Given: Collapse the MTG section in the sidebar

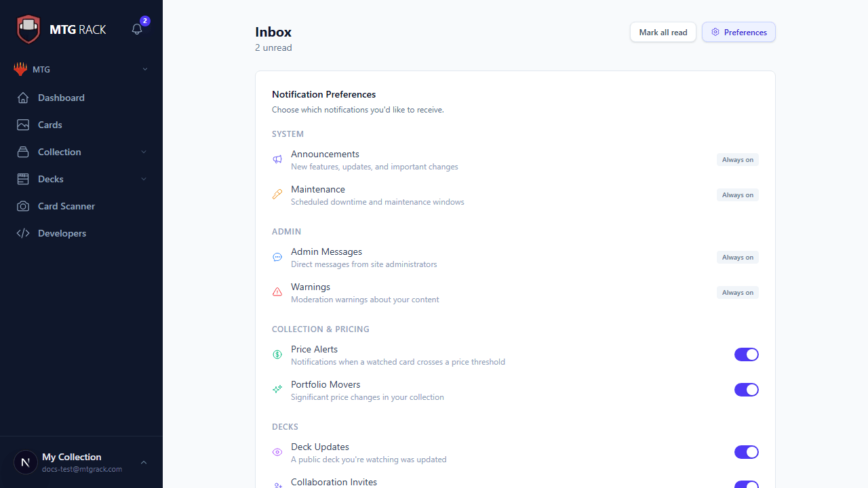Looking at the screenshot, I should (x=144, y=69).
